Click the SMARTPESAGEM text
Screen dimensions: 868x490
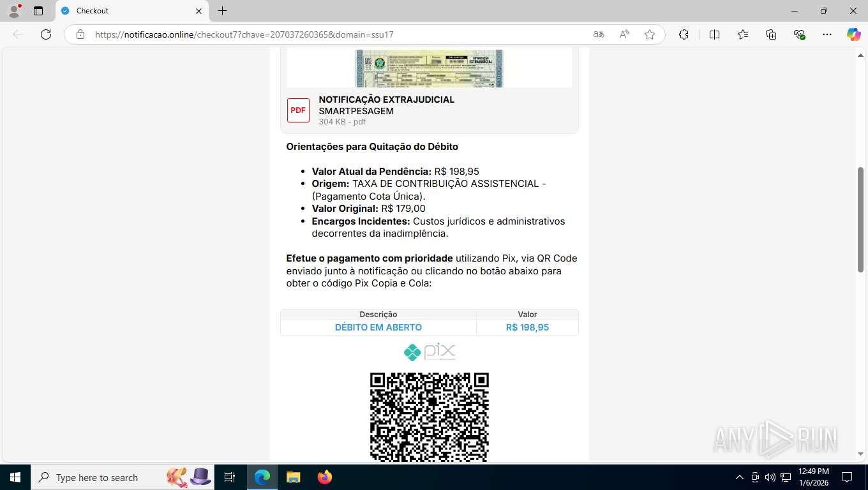[356, 111]
